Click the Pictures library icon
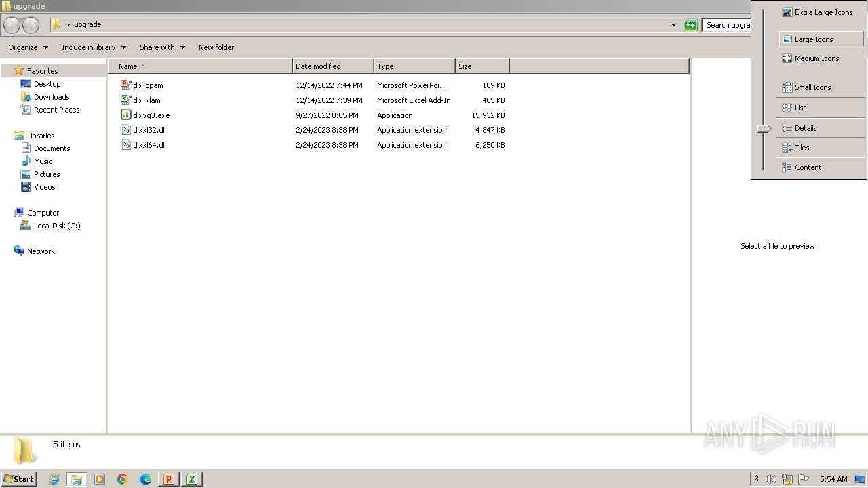Image resolution: width=868 pixels, height=488 pixels. pos(26,174)
